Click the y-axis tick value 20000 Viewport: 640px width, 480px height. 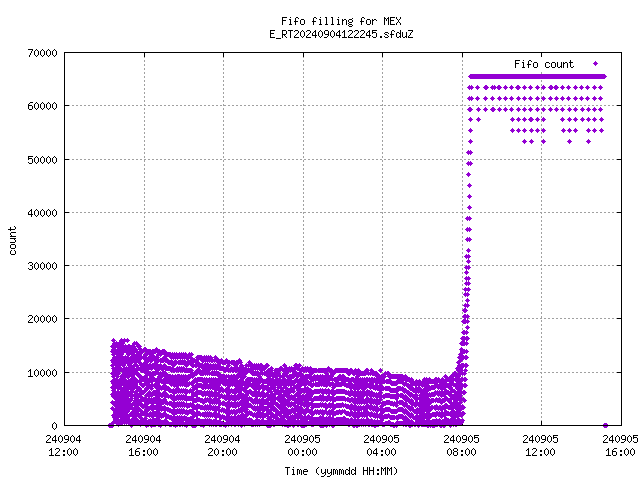42,319
